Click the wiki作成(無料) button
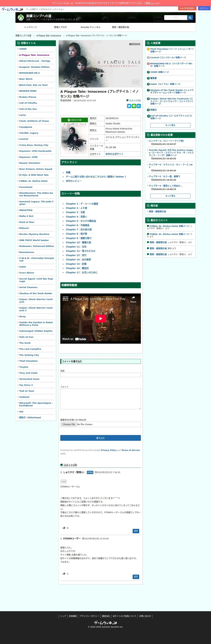This screenshot has width=211, height=644. coord(187,8)
